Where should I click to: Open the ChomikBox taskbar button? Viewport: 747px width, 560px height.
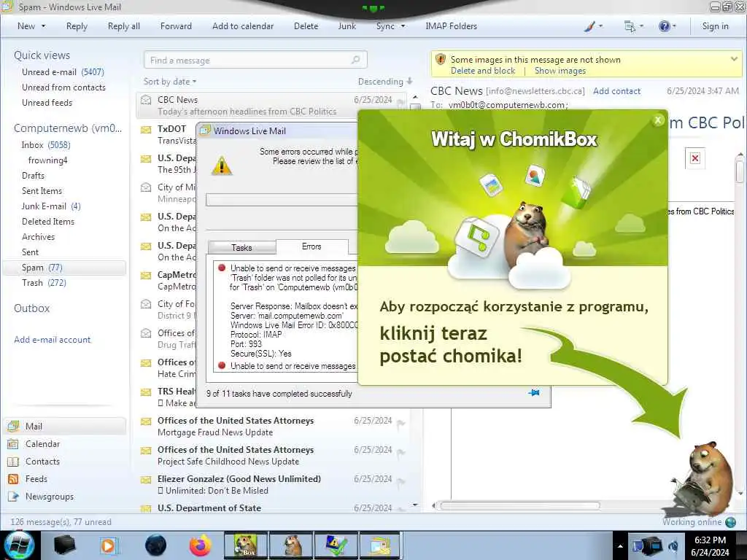[245, 545]
